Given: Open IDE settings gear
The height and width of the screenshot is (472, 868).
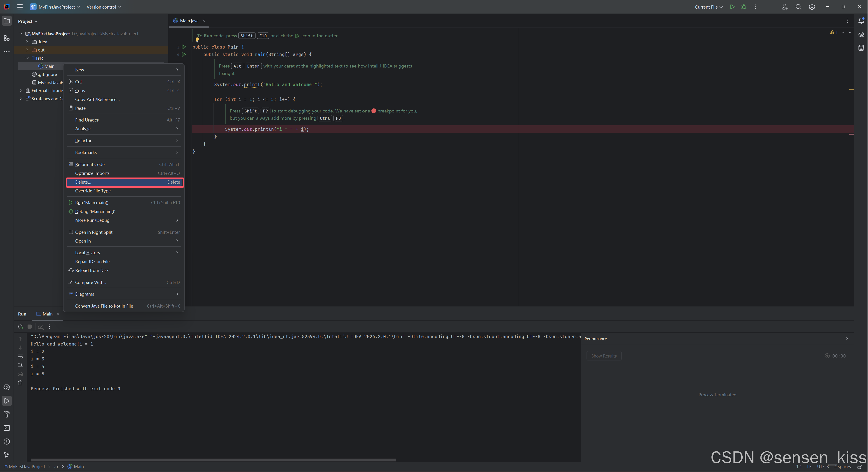Looking at the screenshot, I should [812, 7].
